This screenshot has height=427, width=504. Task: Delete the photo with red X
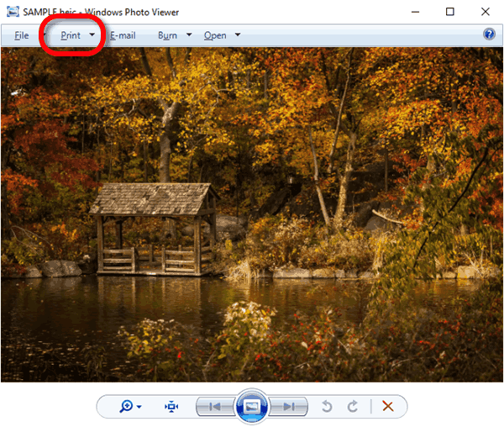click(388, 407)
